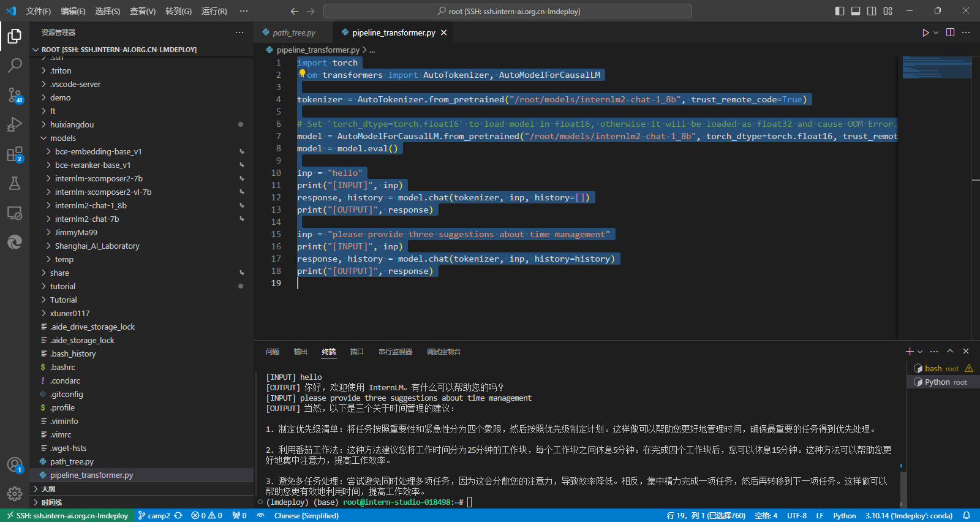The width and height of the screenshot is (980, 522).
Task: Toggle the bottom panel visibility
Action: click(x=856, y=11)
